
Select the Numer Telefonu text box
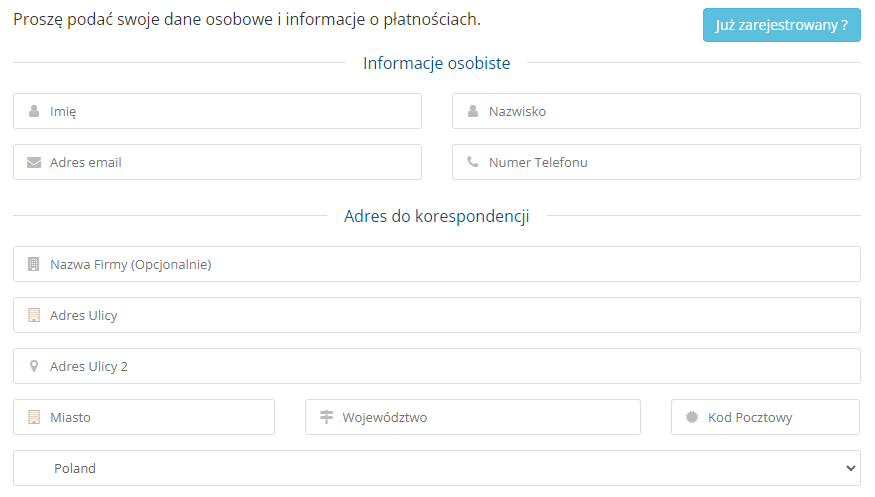[x=656, y=162]
